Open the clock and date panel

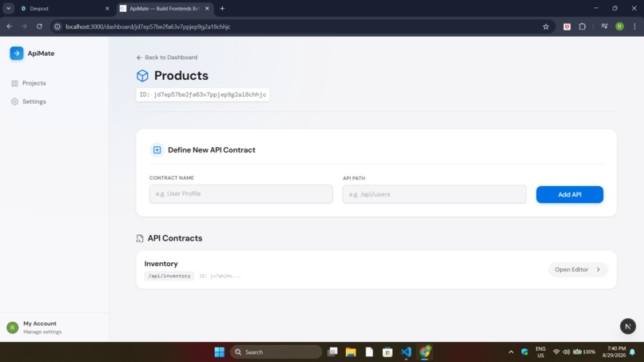[x=614, y=352]
